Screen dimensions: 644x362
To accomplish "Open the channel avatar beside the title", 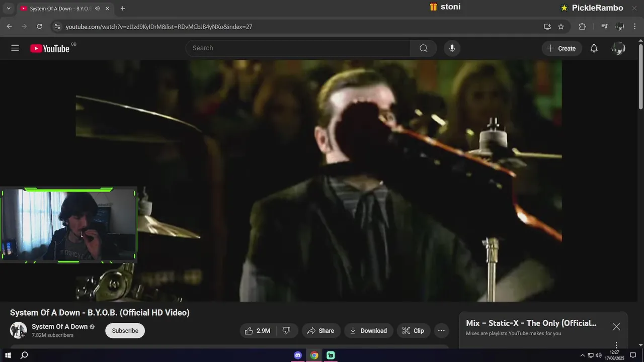I will point(19,330).
